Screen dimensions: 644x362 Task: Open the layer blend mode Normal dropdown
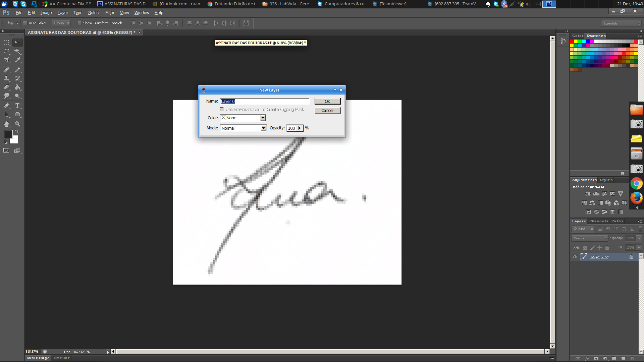coord(590,238)
